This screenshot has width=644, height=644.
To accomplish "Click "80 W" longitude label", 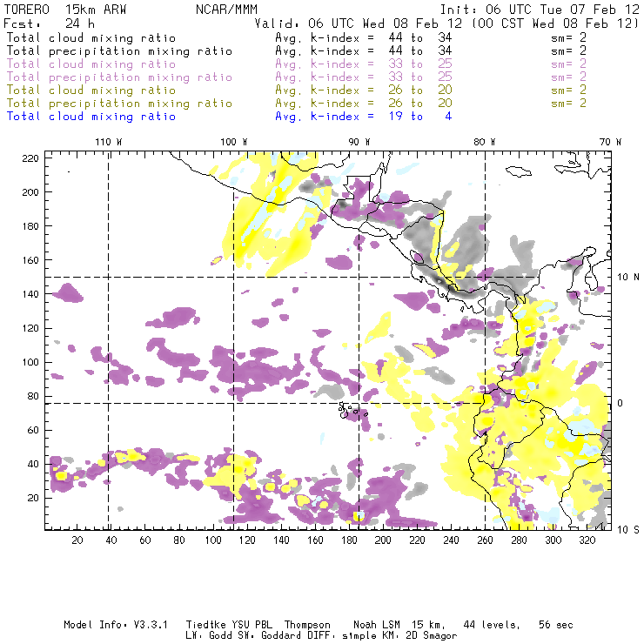I will click(x=485, y=142).
